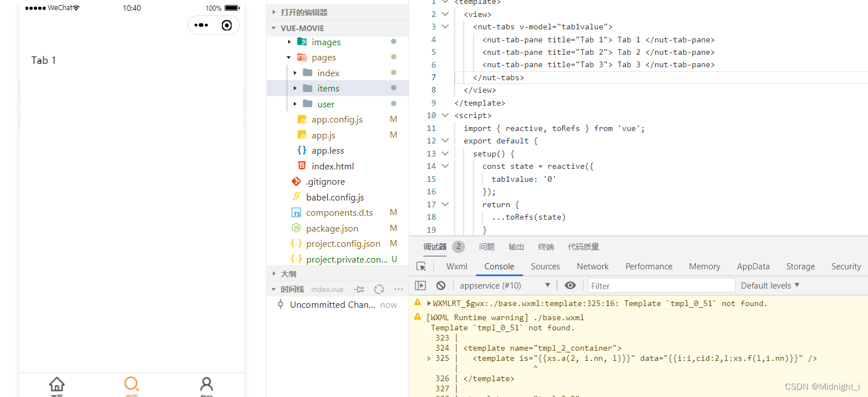Open the Memory devtools tab
The image size is (868, 397).
(704, 267)
